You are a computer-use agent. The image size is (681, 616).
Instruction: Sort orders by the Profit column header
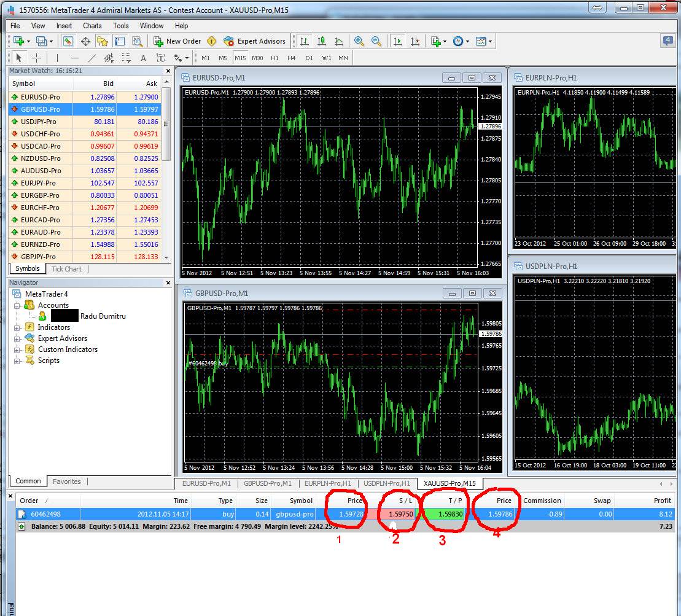(x=662, y=501)
